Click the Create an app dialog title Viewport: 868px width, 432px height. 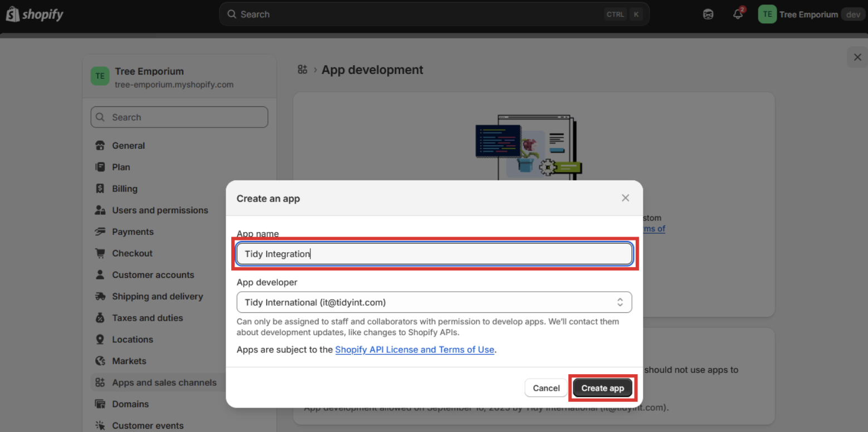(269, 198)
